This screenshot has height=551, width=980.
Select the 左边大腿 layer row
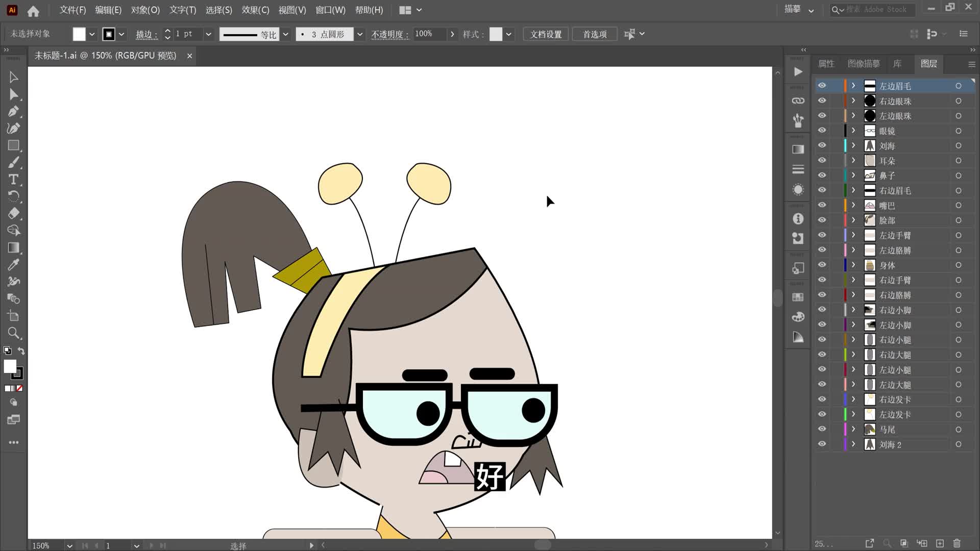pos(895,385)
